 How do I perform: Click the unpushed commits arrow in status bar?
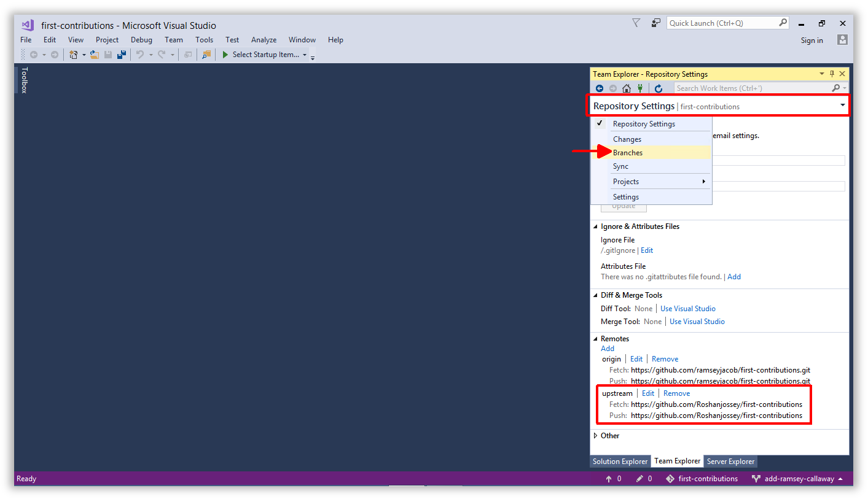point(609,479)
